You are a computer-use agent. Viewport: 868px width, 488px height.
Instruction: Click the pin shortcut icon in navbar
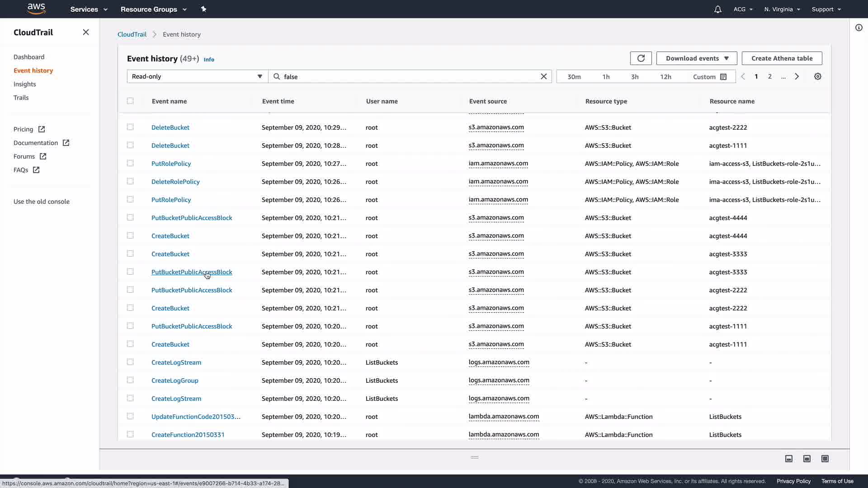coord(203,9)
